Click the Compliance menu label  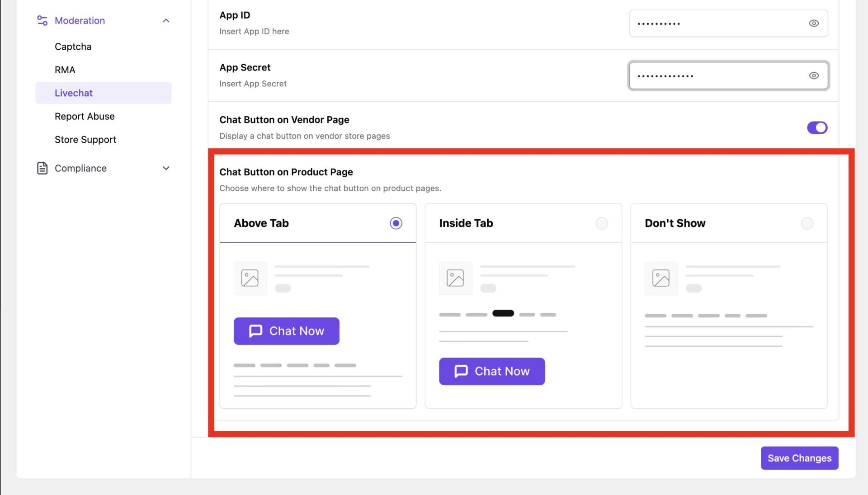pos(80,168)
